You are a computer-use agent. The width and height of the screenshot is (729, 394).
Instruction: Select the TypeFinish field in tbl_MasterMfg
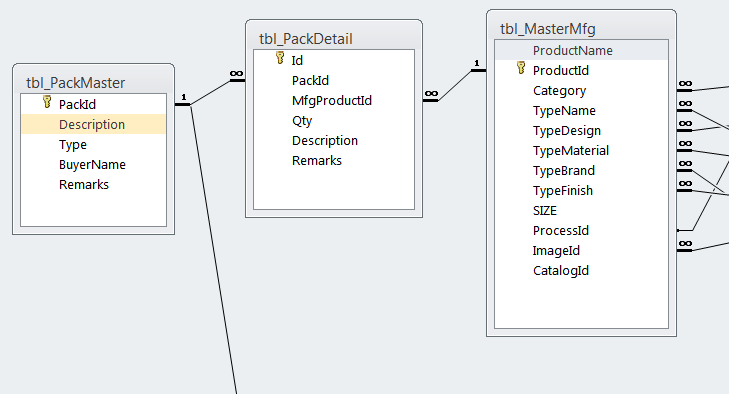click(581, 191)
